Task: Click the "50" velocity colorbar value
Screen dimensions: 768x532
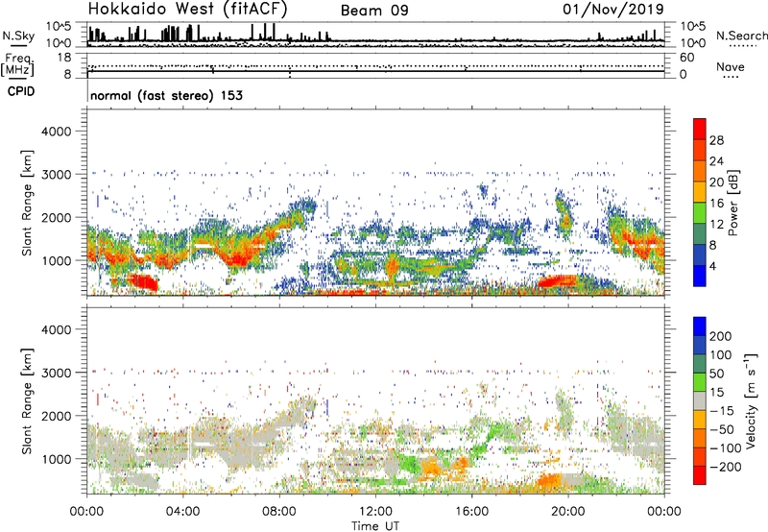Action: [716, 374]
